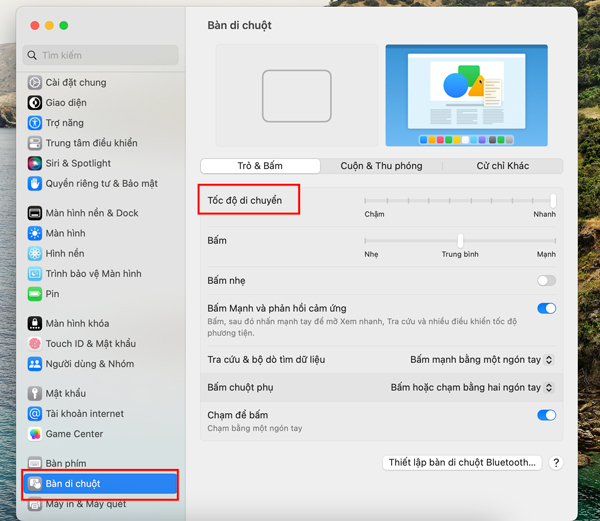The height and width of the screenshot is (521, 600).
Task: Open Tài khoản internet icon
Action: [34, 414]
